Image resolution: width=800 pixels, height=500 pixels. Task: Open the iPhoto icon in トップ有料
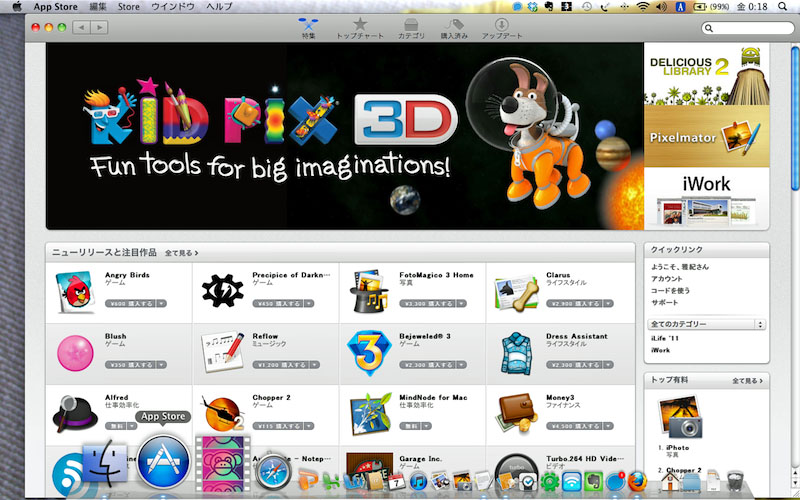click(x=681, y=417)
